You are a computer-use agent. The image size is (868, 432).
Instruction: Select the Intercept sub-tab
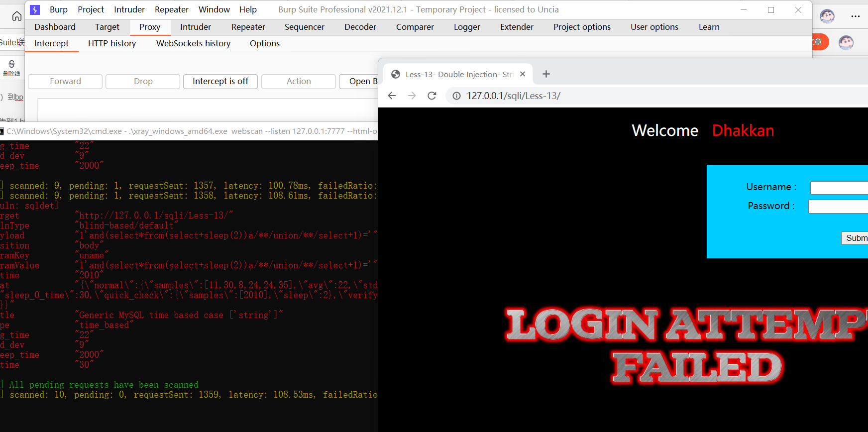[52, 43]
